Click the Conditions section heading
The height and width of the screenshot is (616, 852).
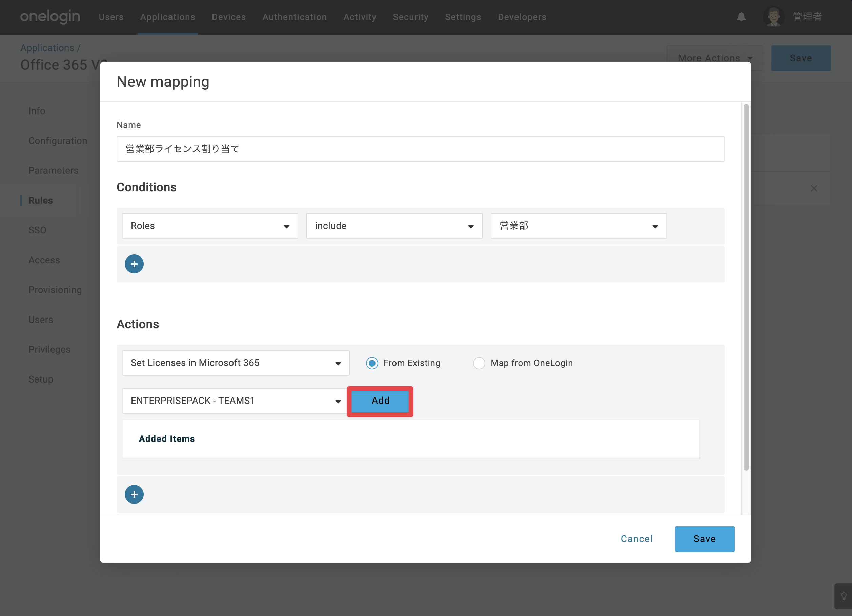[x=146, y=187]
